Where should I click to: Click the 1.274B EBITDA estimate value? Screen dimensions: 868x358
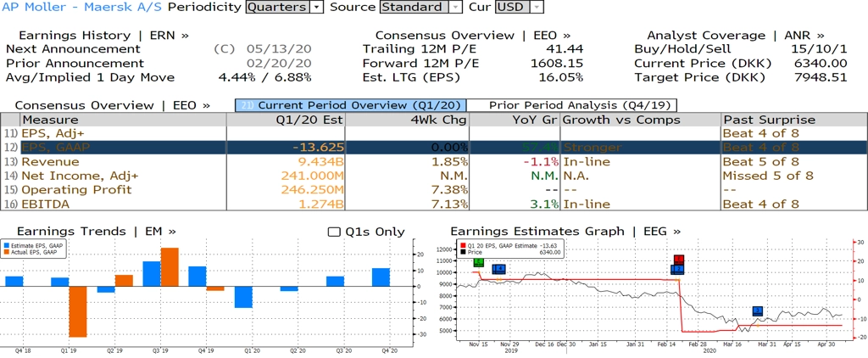[320, 204]
